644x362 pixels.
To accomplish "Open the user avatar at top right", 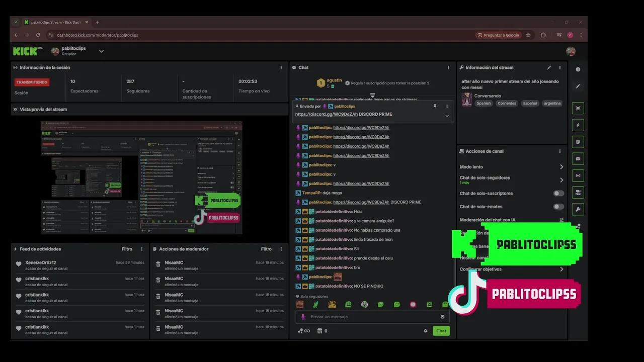I will [571, 51].
